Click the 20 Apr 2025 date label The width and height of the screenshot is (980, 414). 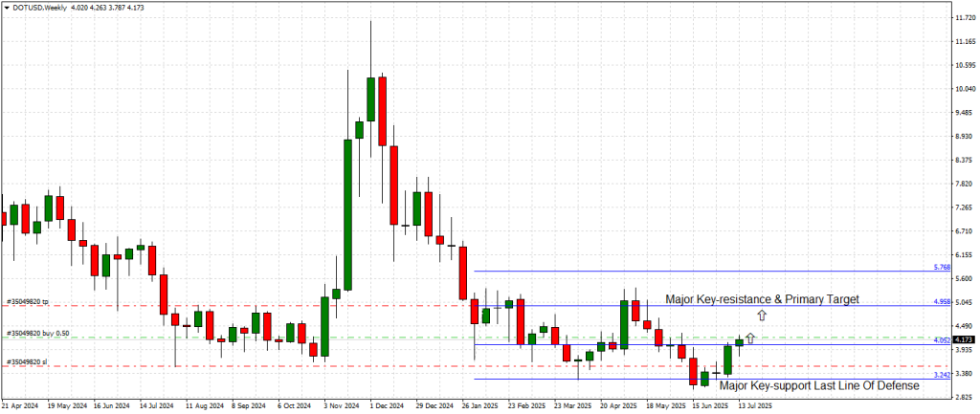[x=619, y=405]
